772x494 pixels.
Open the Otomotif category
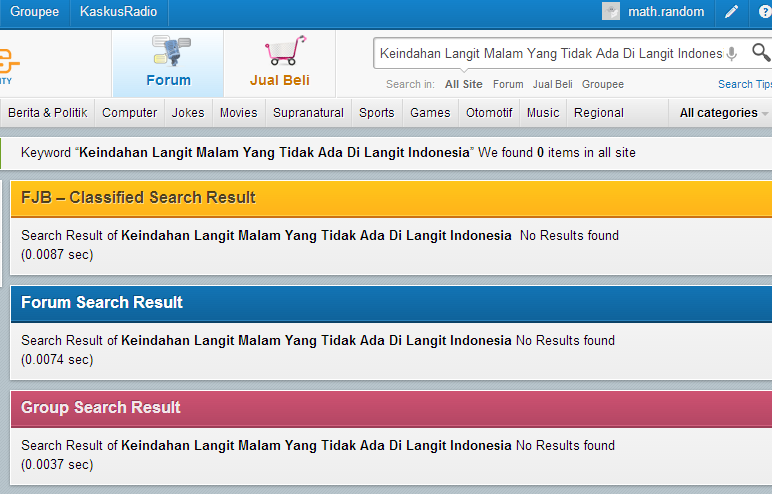[489, 113]
